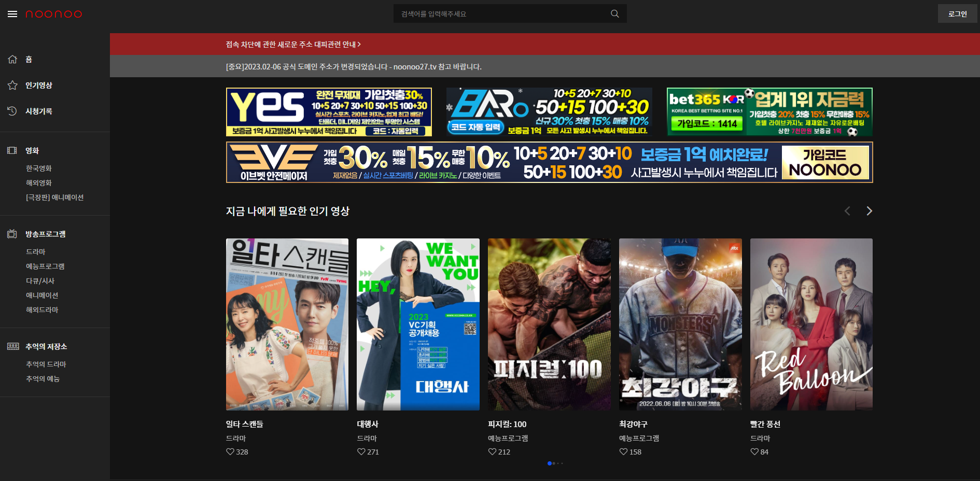The image size is (980, 481).
Task: Open 예능프로그램 in sidebar
Action: tap(45, 266)
